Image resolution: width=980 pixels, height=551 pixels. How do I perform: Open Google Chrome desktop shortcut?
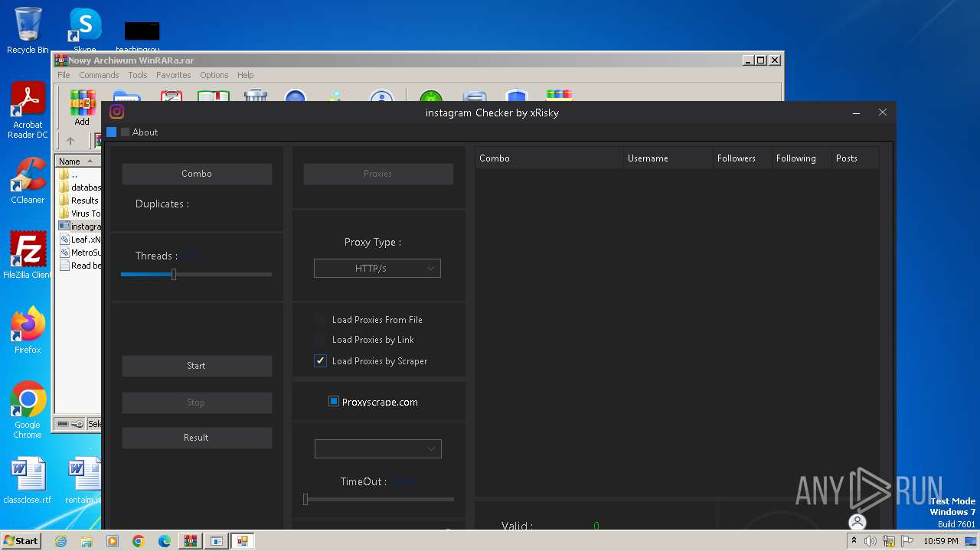(28, 410)
